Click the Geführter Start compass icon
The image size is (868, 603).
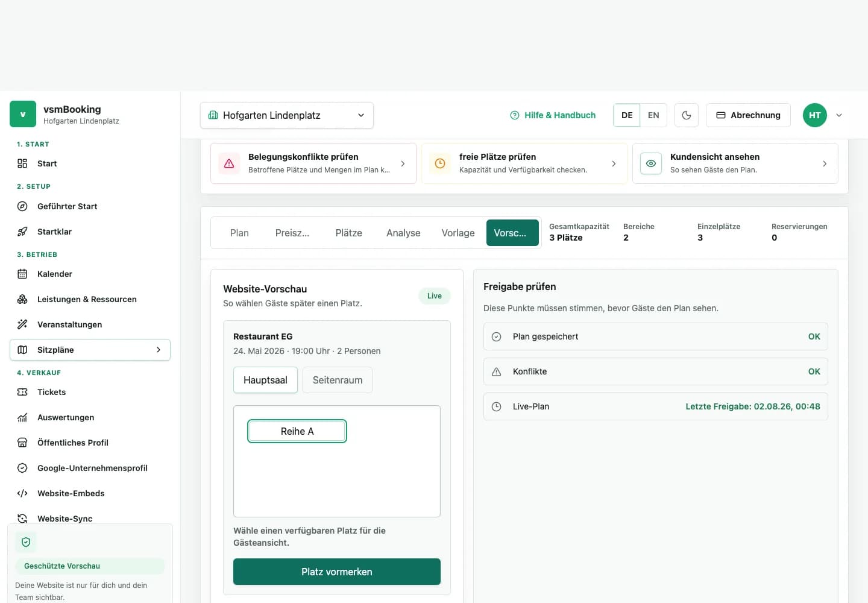(x=22, y=206)
